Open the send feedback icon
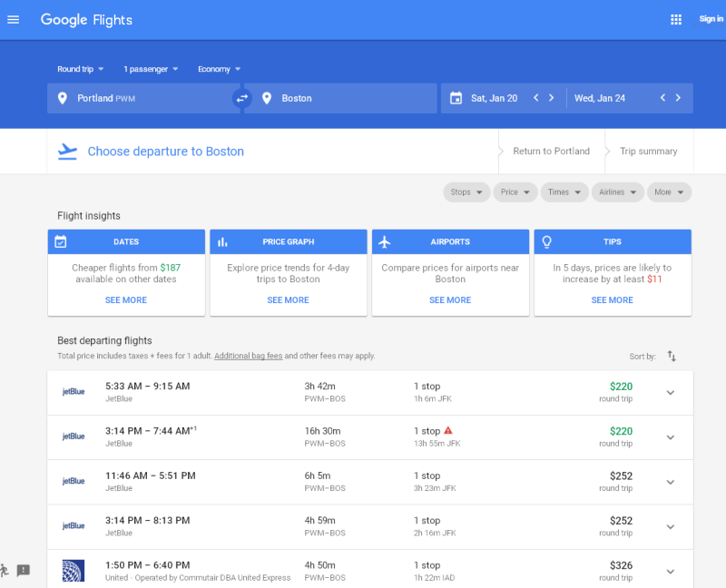Screen dimensions: 726x588 [x=24, y=571]
